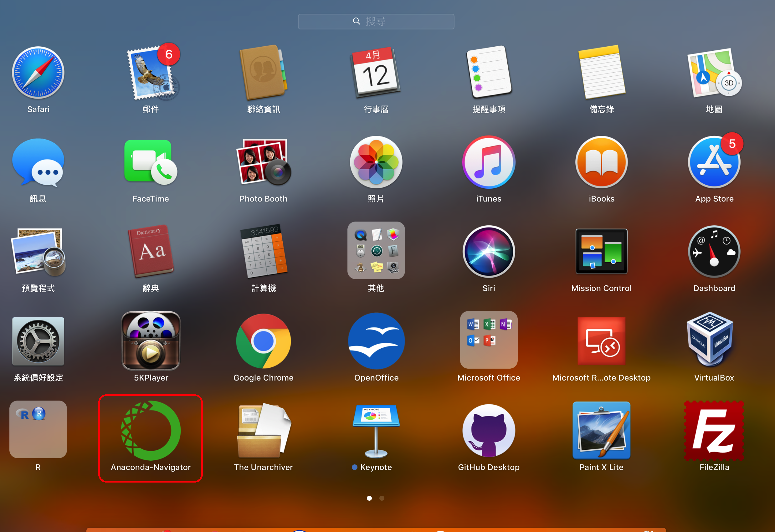
Task: Launch Siri
Action: click(x=489, y=252)
